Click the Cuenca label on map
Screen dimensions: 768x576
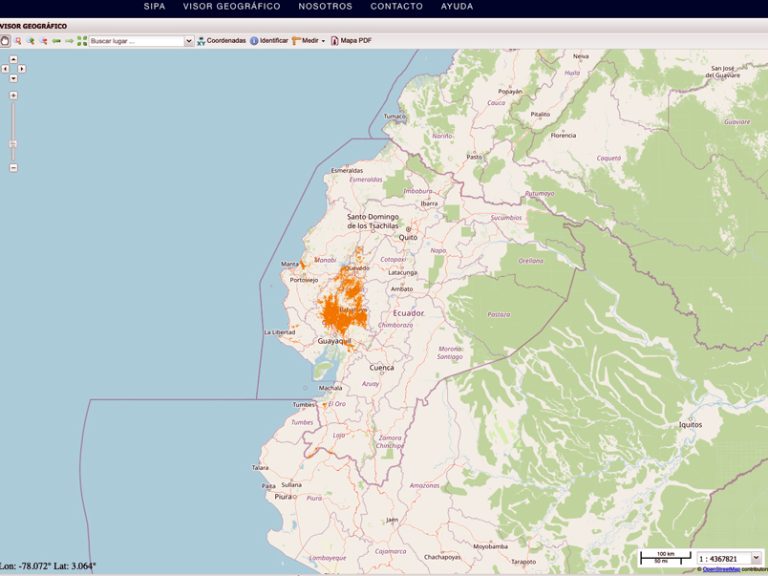tap(382, 367)
